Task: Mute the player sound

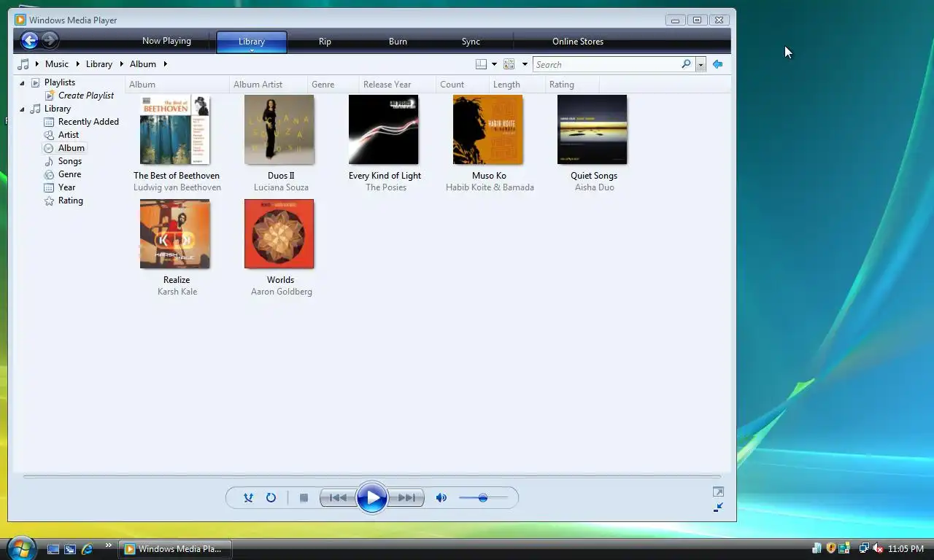Action: point(441,497)
